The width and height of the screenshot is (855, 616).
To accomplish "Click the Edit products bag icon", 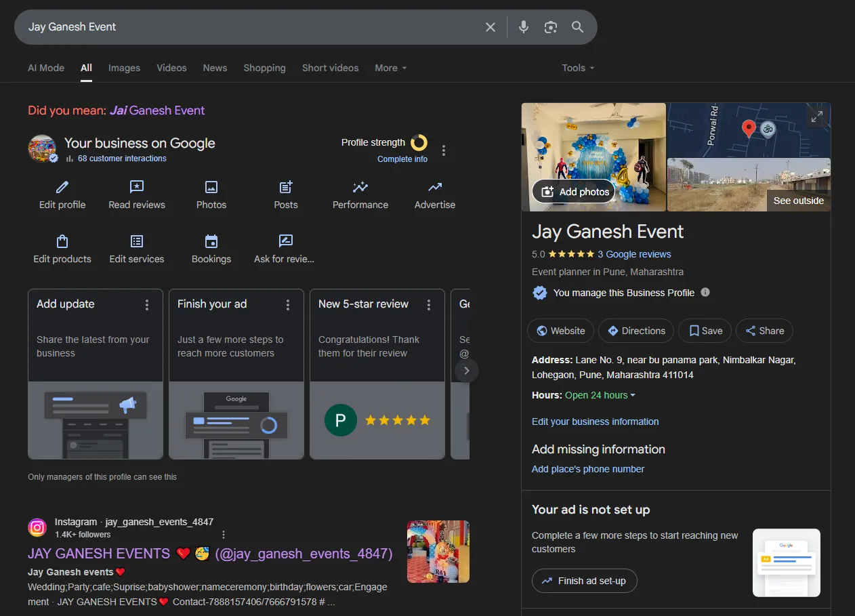I will (x=62, y=241).
